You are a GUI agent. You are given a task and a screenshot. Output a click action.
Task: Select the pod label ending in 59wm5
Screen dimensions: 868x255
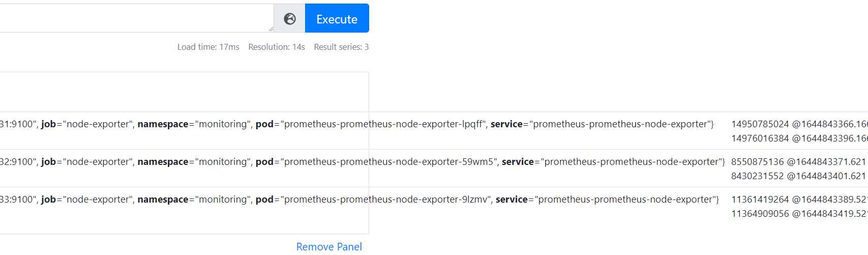[x=376, y=162]
